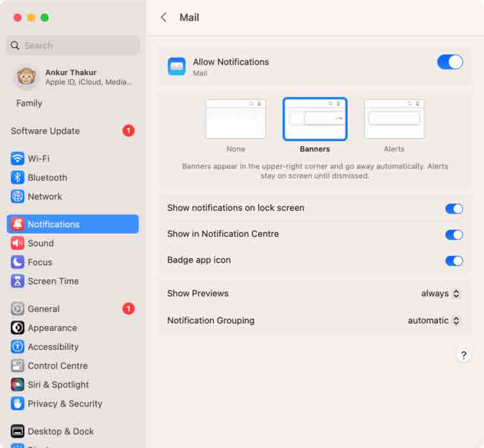Open the Family settings entry
The image size is (484, 448).
(29, 103)
